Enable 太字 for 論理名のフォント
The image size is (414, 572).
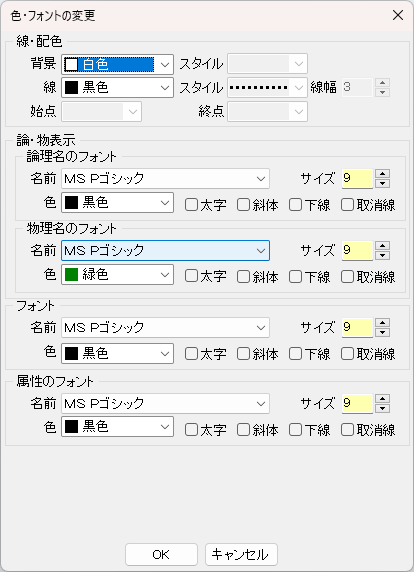(206, 205)
